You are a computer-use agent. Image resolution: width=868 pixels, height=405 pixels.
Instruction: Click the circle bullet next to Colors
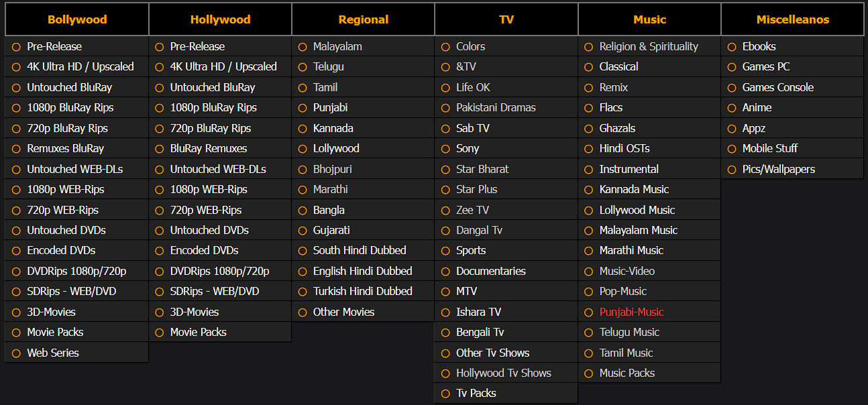coord(445,47)
